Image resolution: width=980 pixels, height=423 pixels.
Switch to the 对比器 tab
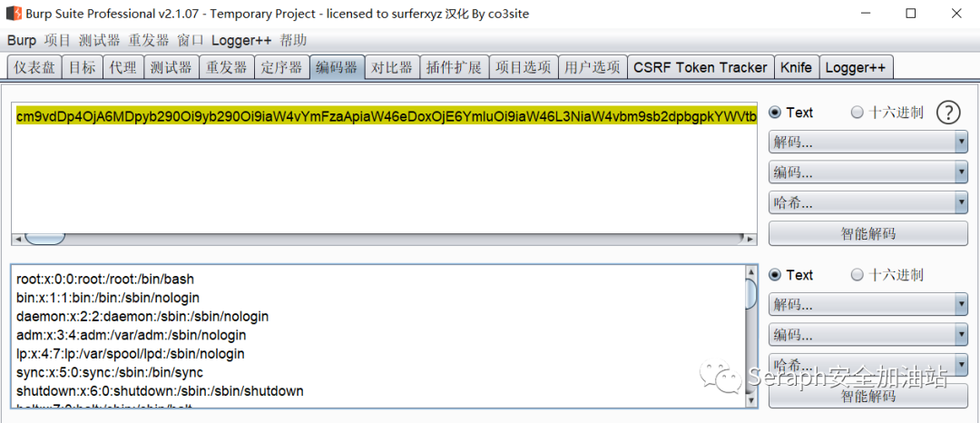(x=392, y=67)
